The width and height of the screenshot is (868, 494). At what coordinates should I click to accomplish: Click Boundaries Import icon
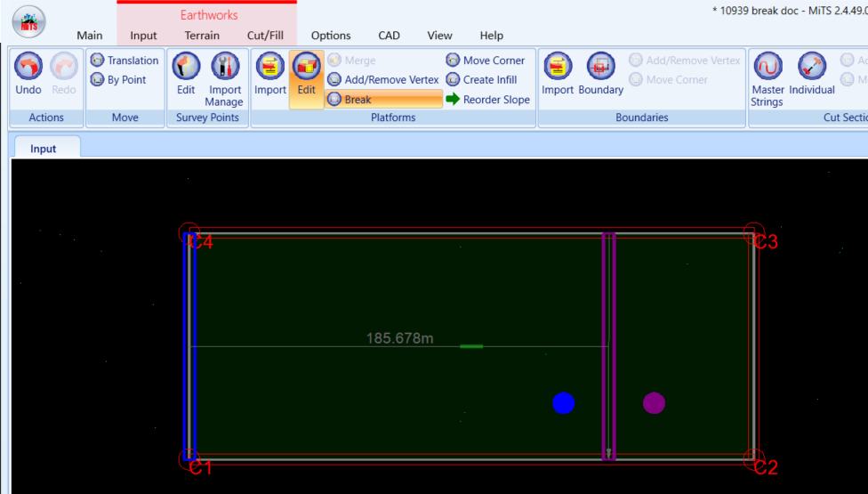pos(558,74)
